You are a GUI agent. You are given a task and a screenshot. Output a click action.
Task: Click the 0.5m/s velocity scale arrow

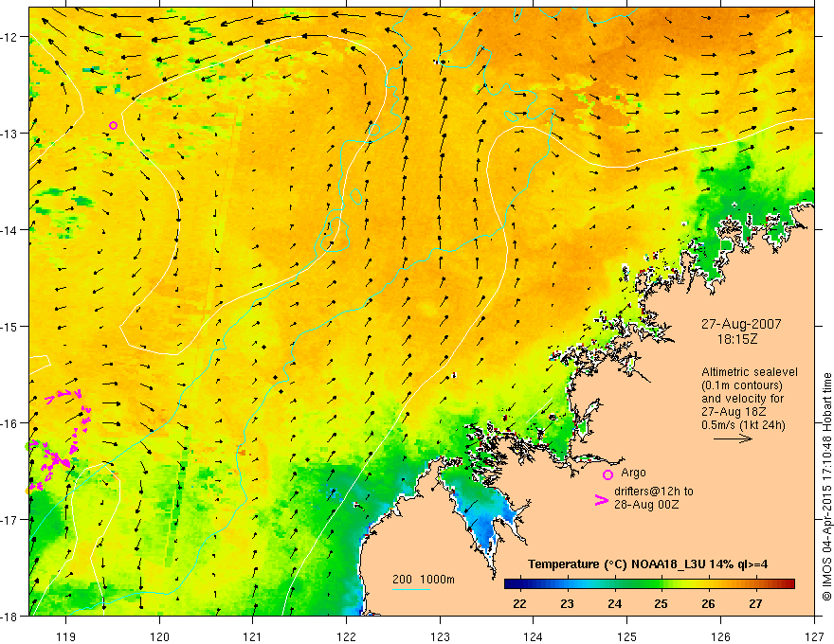pos(733,438)
